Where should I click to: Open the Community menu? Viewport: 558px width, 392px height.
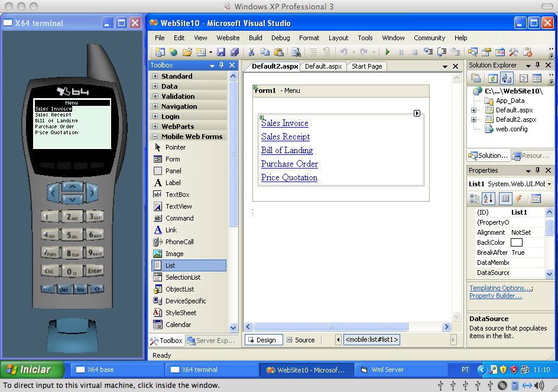(430, 38)
